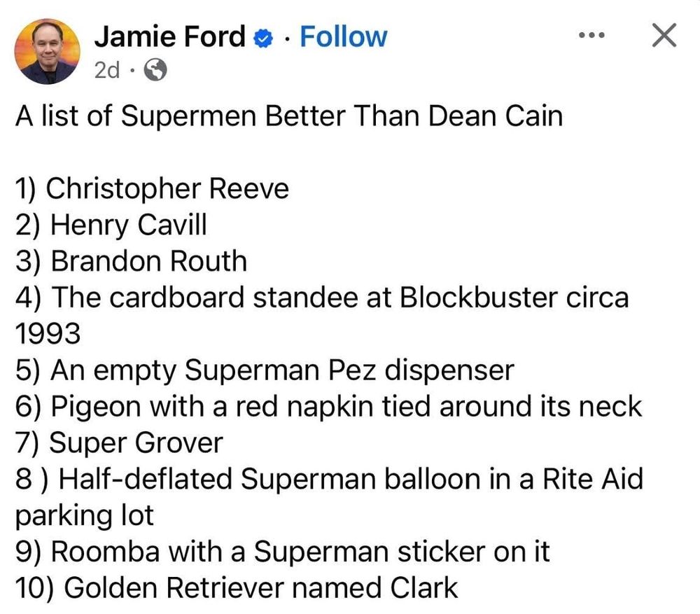Select the Super Grover list entry
The height and width of the screenshot is (614, 700).
119,443
